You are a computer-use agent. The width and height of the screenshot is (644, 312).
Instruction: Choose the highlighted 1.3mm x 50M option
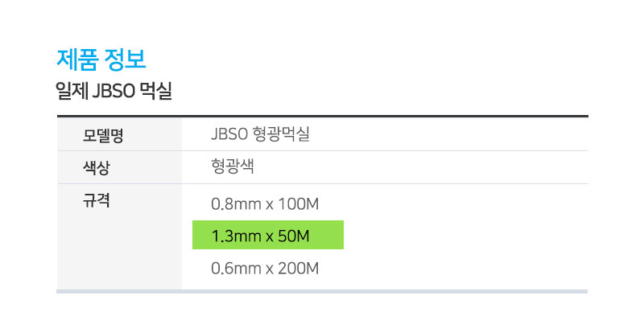(268, 235)
